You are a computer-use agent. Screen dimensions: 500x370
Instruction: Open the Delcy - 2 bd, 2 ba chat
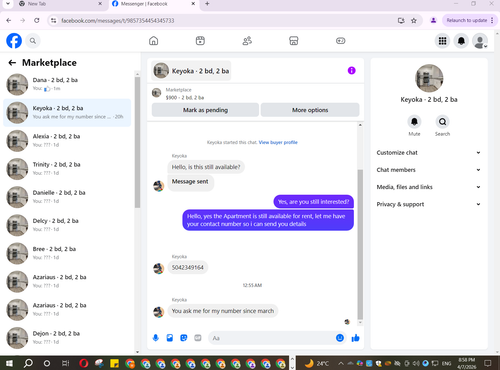(67, 225)
